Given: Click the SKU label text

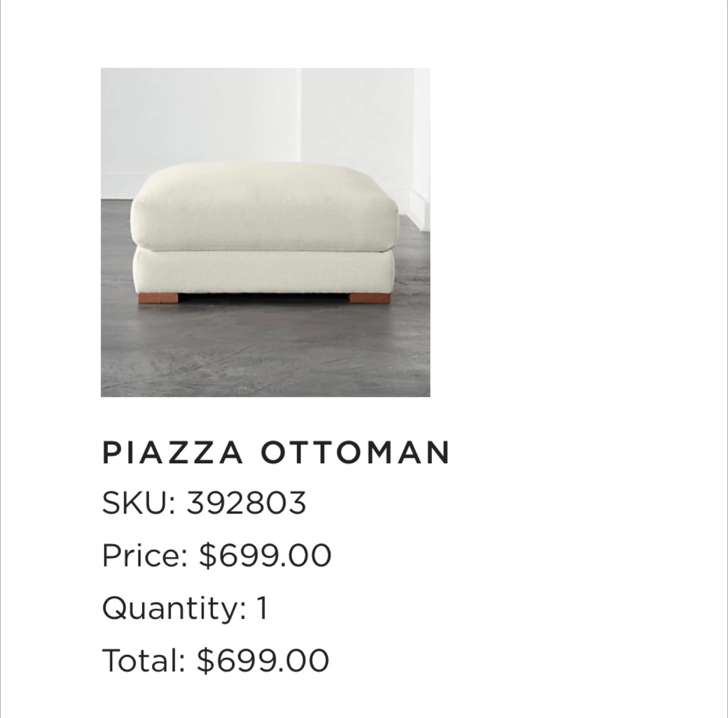Looking at the screenshot, I should (138, 503).
